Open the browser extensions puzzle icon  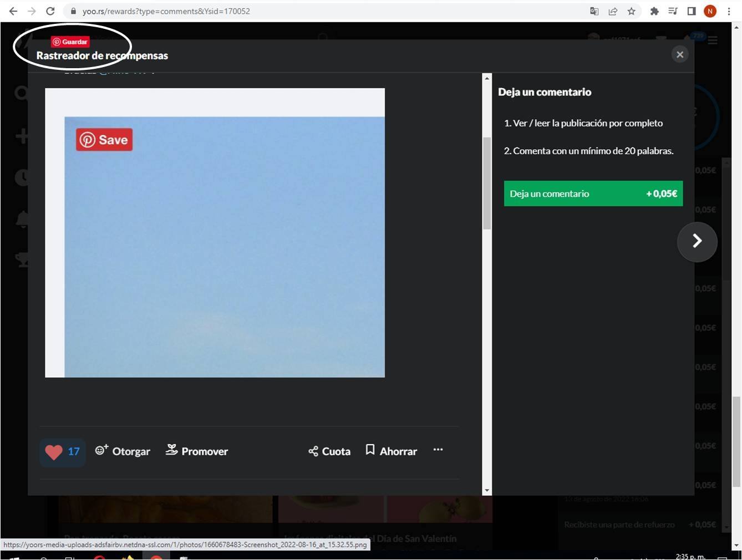click(x=654, y=11)
